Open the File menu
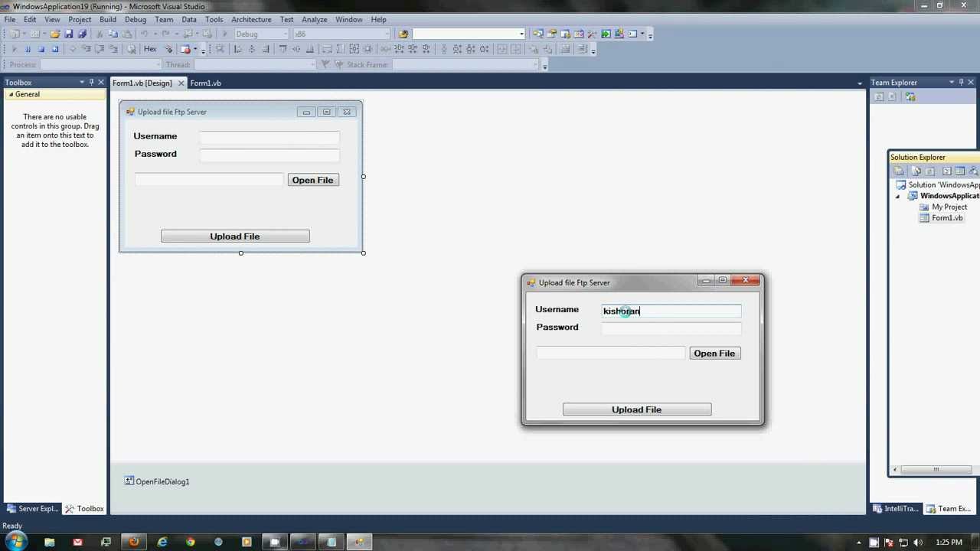The image size is (980, 551). point(10,19)
